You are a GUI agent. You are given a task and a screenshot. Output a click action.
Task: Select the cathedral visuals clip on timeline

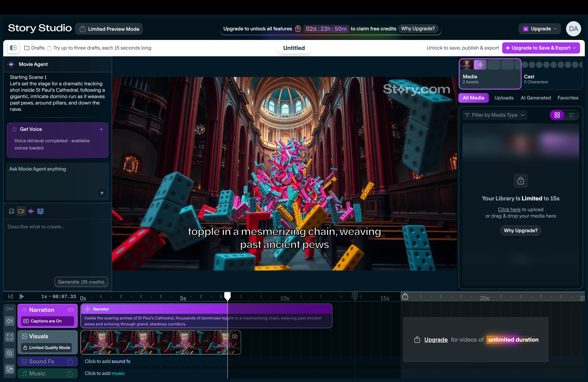[x=161, y=342]
